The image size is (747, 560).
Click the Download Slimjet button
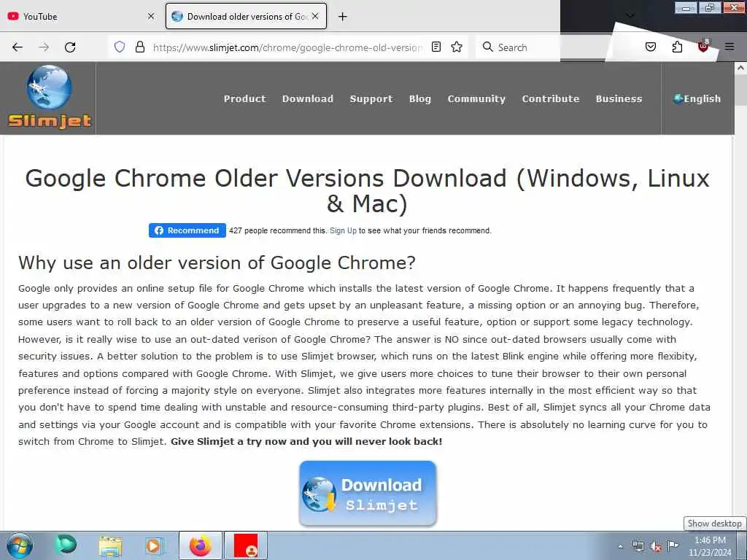click(x=368, y=494)
